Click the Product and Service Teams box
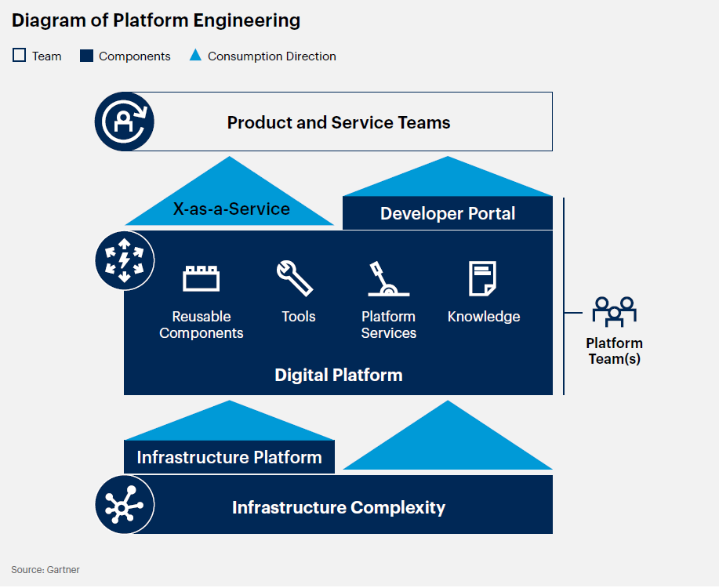Image resolution: width=719 pixels, height=588 pixels. click(x=338, y=122)
